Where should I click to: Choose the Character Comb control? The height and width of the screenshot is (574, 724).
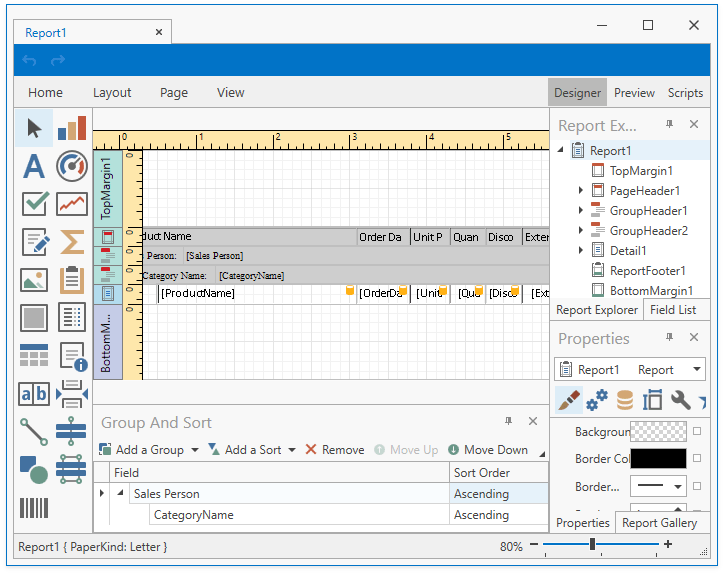tap(34, 394)
